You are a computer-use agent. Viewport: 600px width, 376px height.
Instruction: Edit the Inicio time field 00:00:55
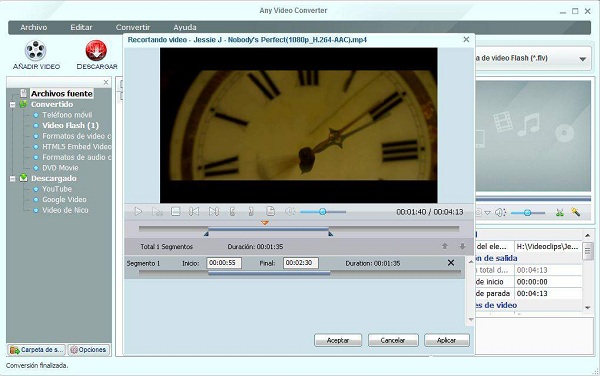pos(224,263)
